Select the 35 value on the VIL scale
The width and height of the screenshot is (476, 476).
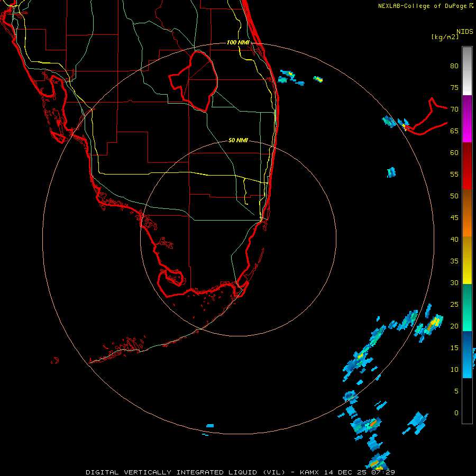(454, 261)
